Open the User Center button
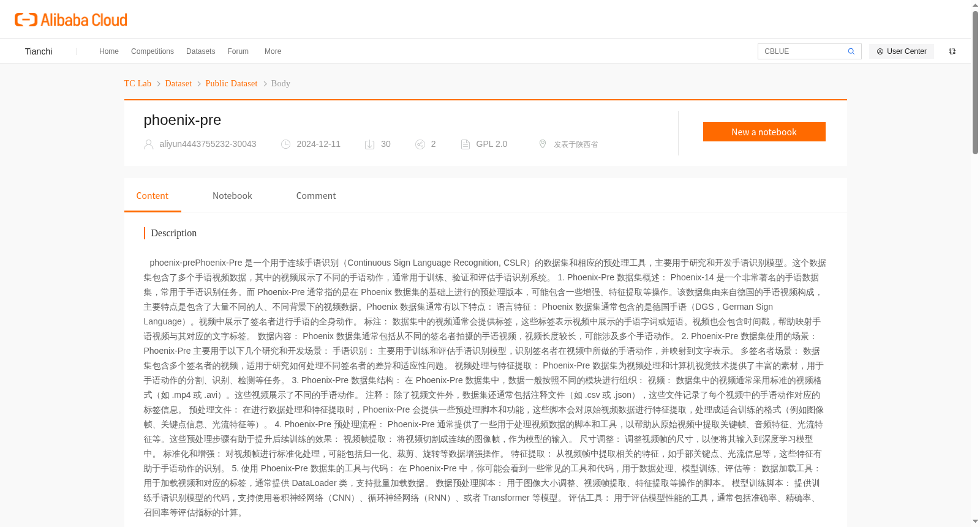 click(902, 51)
